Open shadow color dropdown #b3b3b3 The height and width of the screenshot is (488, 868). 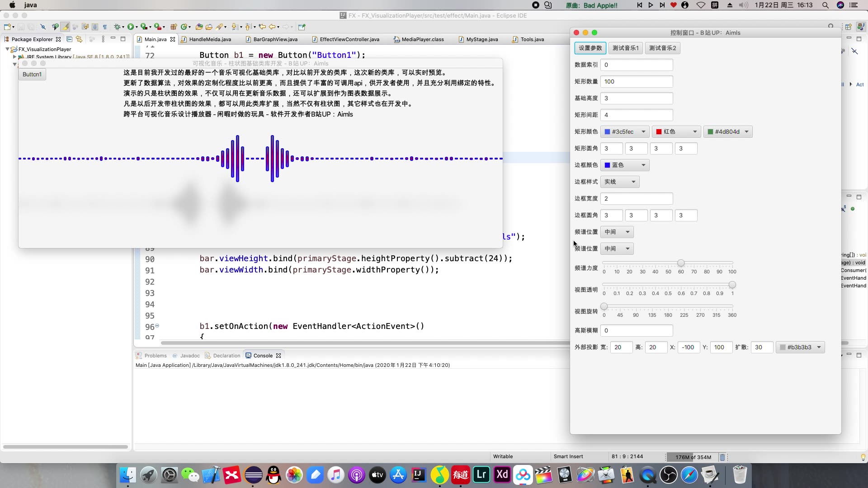tap(800, 347)
